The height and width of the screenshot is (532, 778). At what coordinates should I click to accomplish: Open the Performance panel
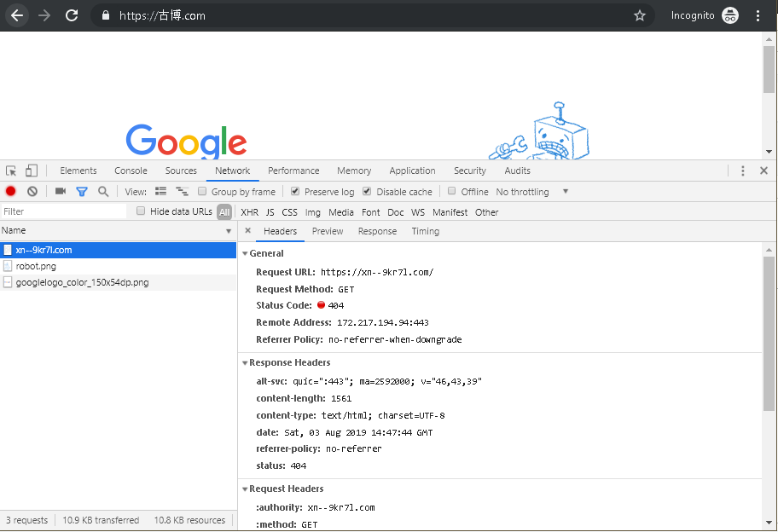[x=293, y=171]
